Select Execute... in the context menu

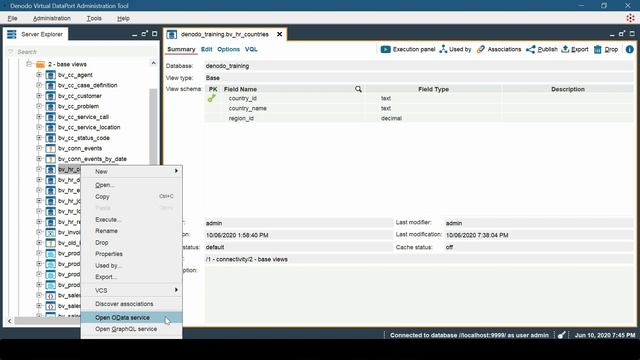click(x=131, y=220)
